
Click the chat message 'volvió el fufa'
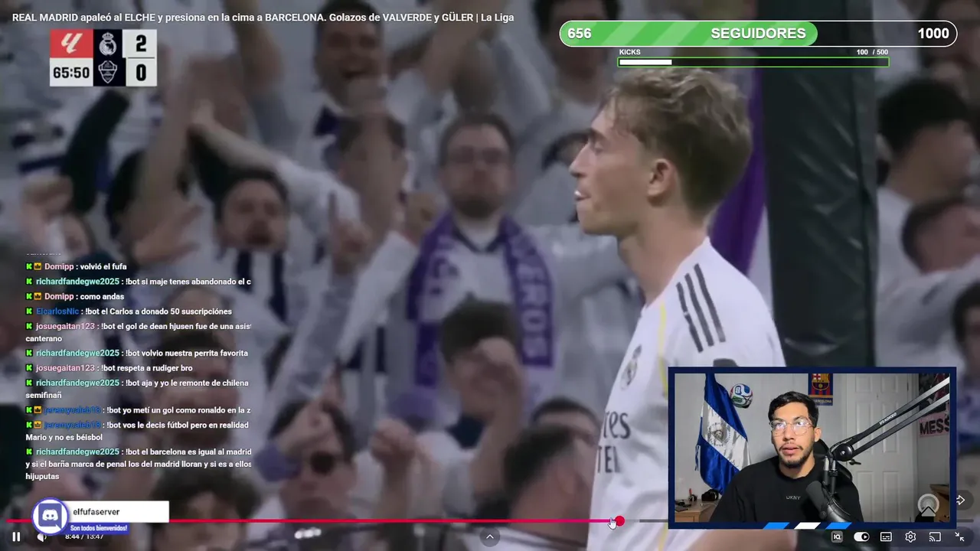[x=103, y=267]
